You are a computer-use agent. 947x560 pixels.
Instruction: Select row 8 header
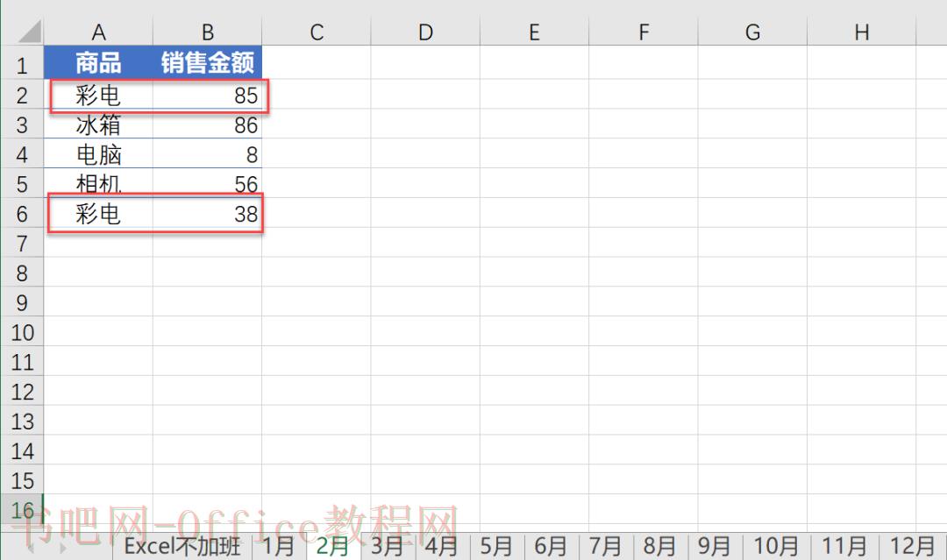(22, 272)
